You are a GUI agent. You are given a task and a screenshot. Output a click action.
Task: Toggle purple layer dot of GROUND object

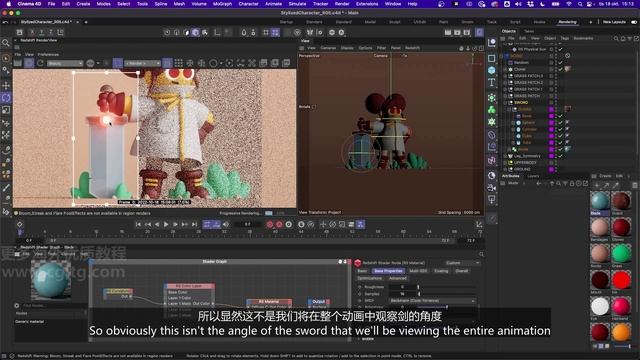point(551,169)
